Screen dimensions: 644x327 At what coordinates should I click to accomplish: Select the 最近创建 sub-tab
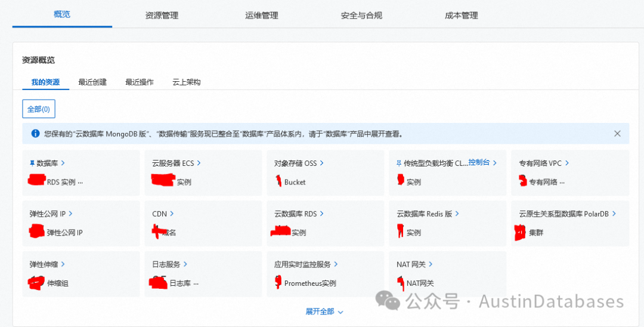[92, 82]
